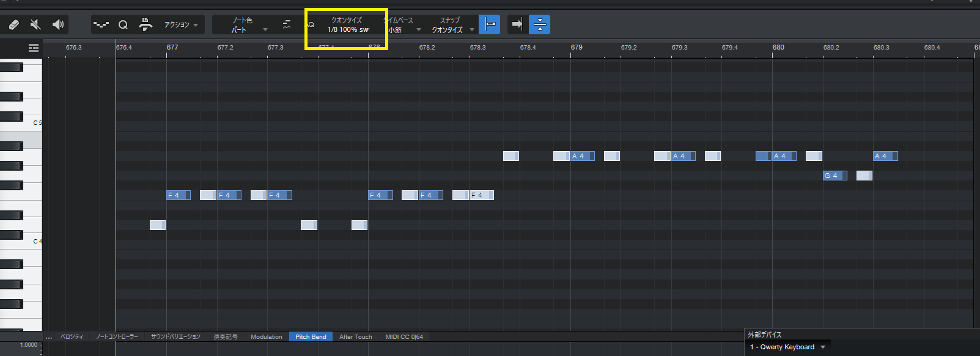Click the scale/wave lines icon beside note color
Screen dimensions: 980x356
(x=287, y=24)
